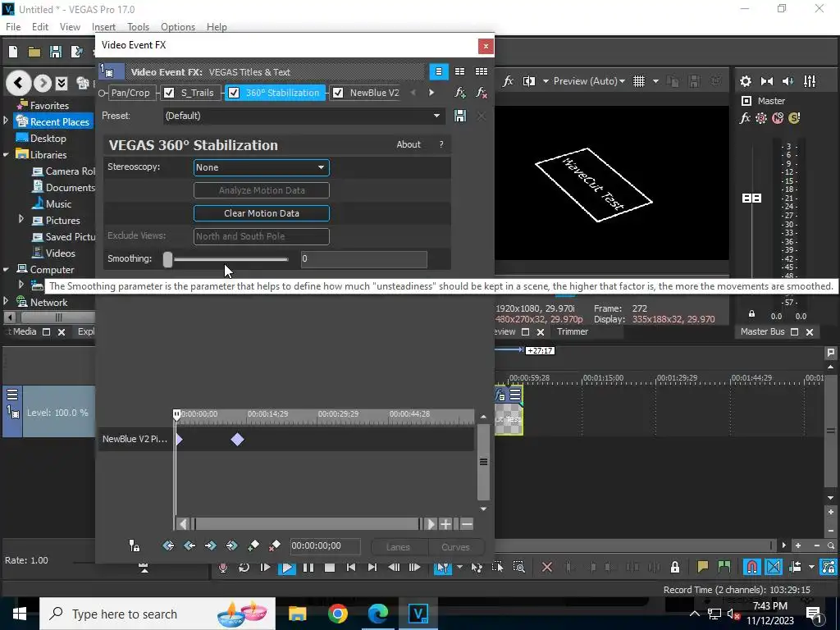The image size is (840, 630).
Task: Collapse the Libraries tree node
Action: [x=6, y=154]
